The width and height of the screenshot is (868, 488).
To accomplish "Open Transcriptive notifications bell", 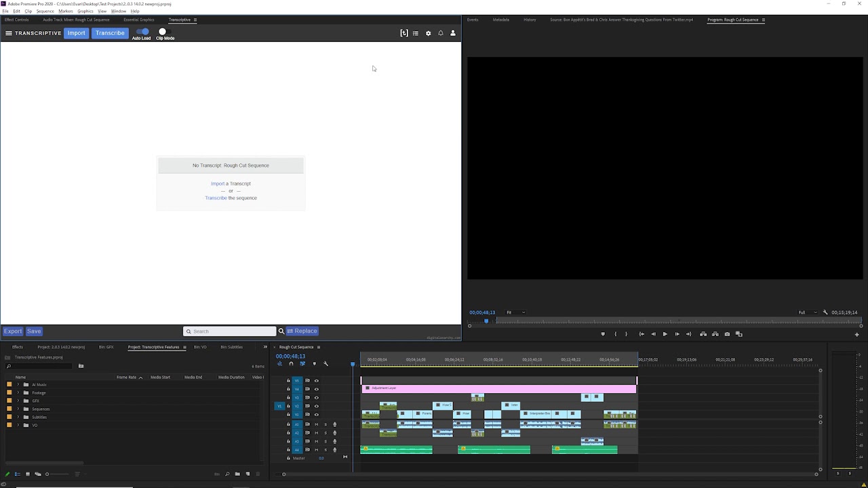I will click(x=441, y=33).
